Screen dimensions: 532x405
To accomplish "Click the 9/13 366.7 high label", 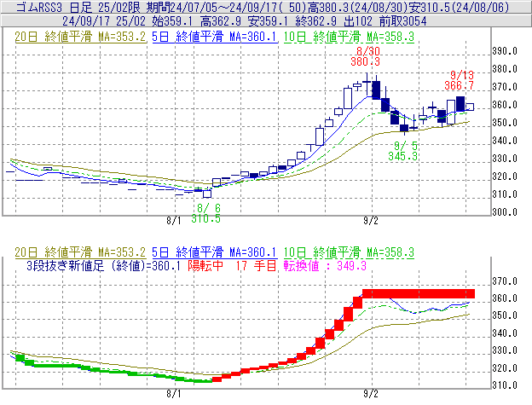I will coord(460,80).
